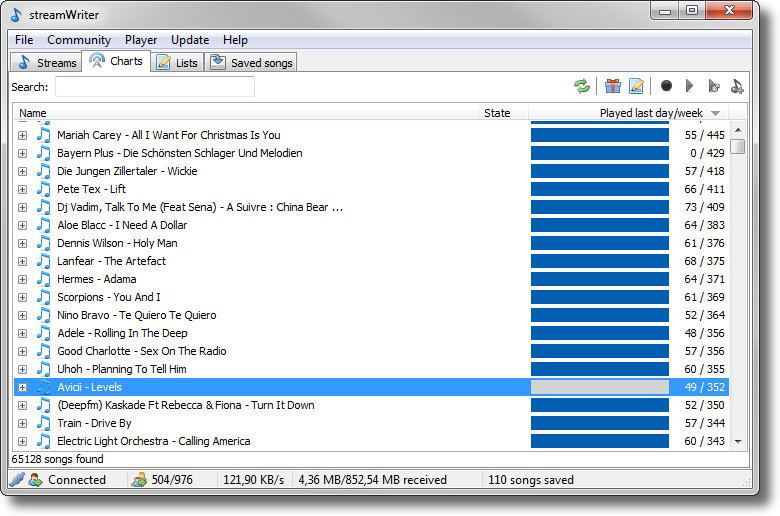Screen dimensions: 780x516
Task: Expand Adele - Rolling In The Deep
Action: [x=22, y=333]
